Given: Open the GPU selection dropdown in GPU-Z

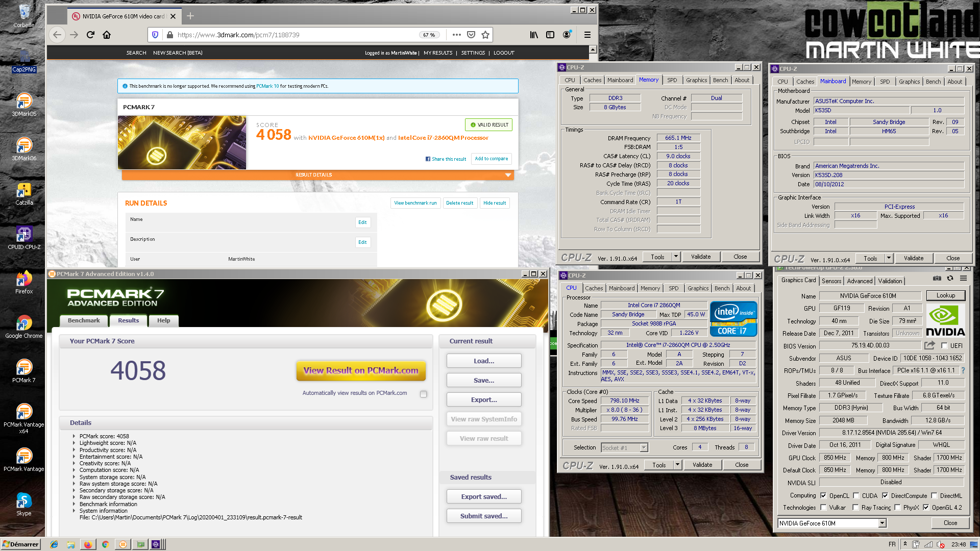Looking at the screenshot, I should tap(882, 523).
